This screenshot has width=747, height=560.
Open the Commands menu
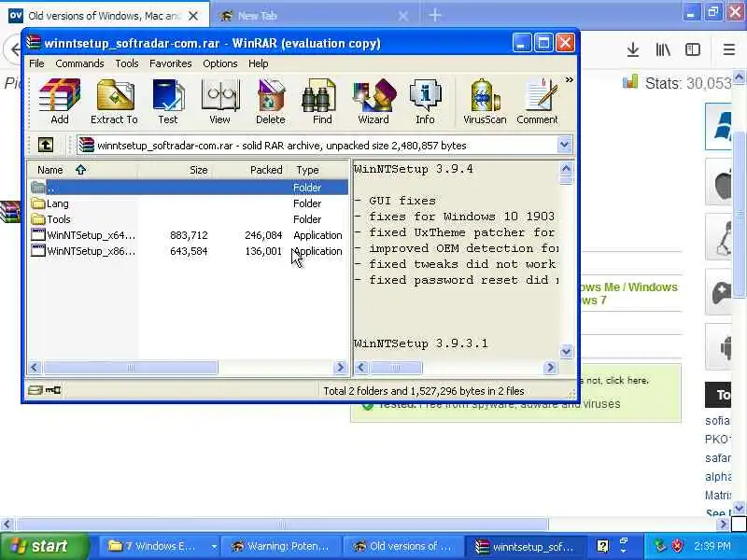(79, 63)
